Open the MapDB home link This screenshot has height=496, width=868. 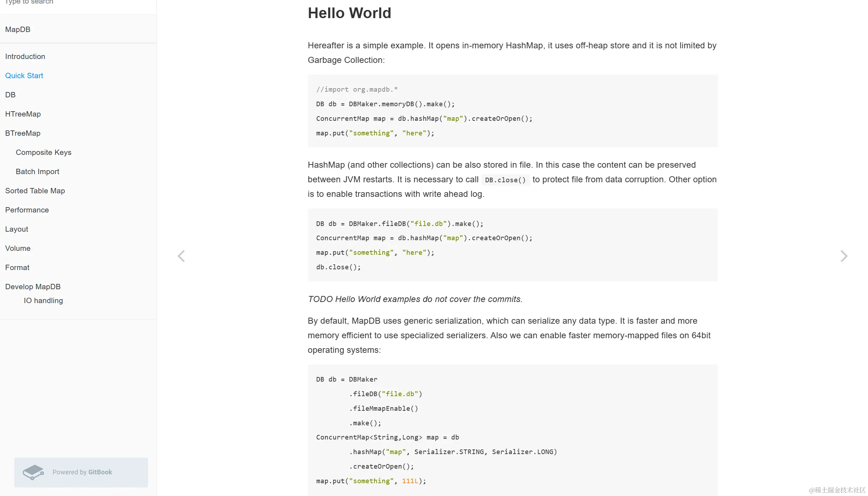click(x=18, y=29)
